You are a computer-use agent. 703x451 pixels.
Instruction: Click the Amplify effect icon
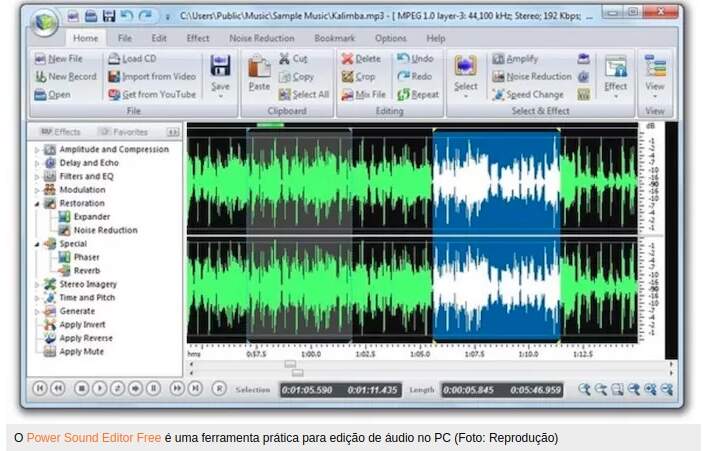click(498, 59)
